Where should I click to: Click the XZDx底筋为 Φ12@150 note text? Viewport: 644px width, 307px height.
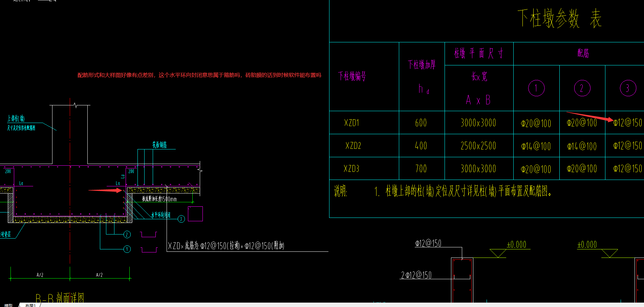point(226,246)
